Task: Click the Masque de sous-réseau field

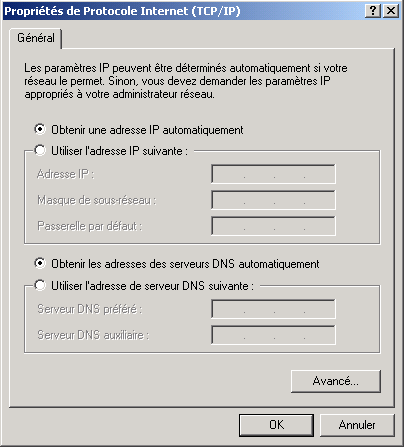Action: (x=273, y=200)
